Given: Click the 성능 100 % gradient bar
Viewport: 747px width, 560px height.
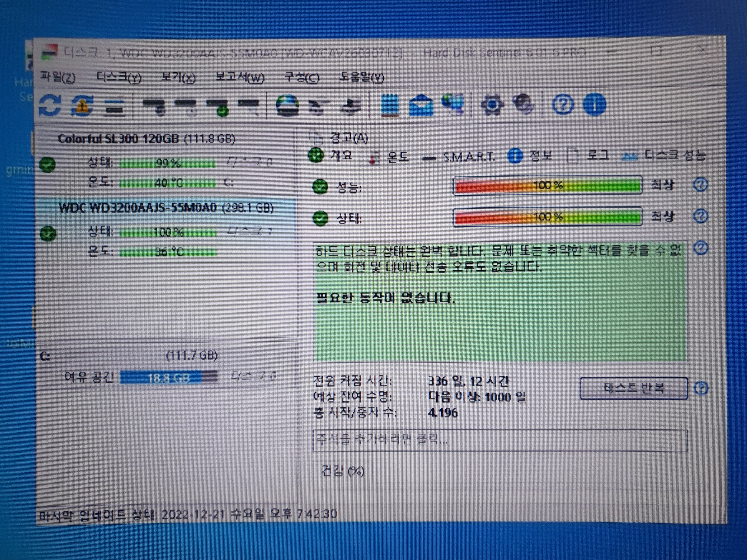Looking at the screenshot, I should tap(547, 185).
